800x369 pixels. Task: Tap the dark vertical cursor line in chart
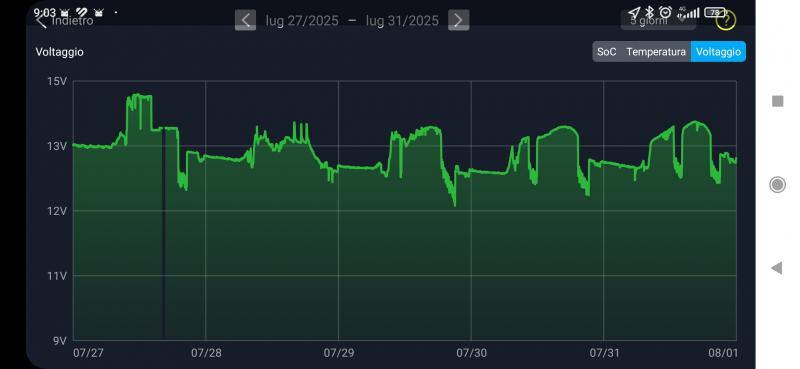pyautogui.click(x=163, y=234)
